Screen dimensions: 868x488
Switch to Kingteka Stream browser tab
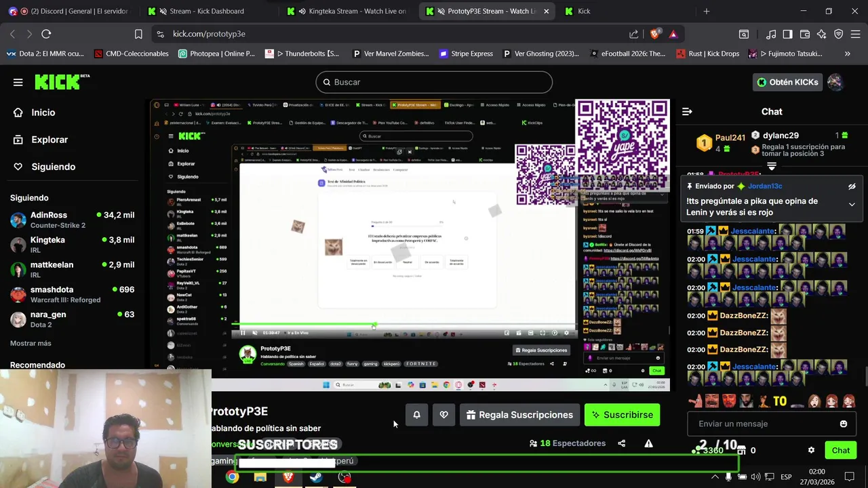[348, 12]
